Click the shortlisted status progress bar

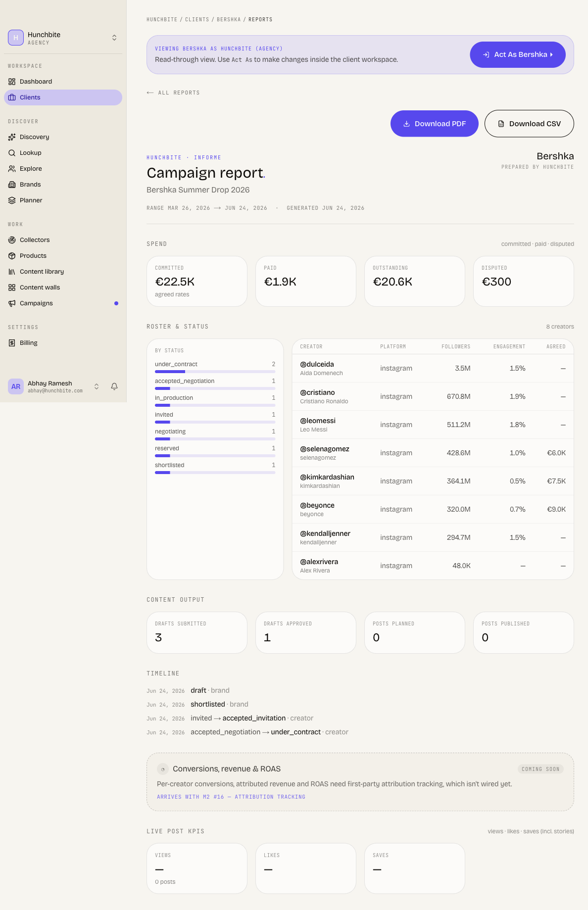tap(215, 473)
